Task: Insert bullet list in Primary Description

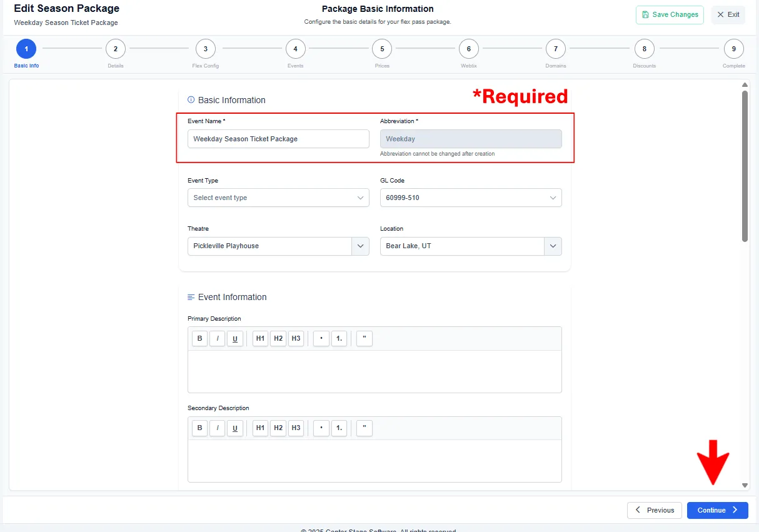Action: (321, 339)
